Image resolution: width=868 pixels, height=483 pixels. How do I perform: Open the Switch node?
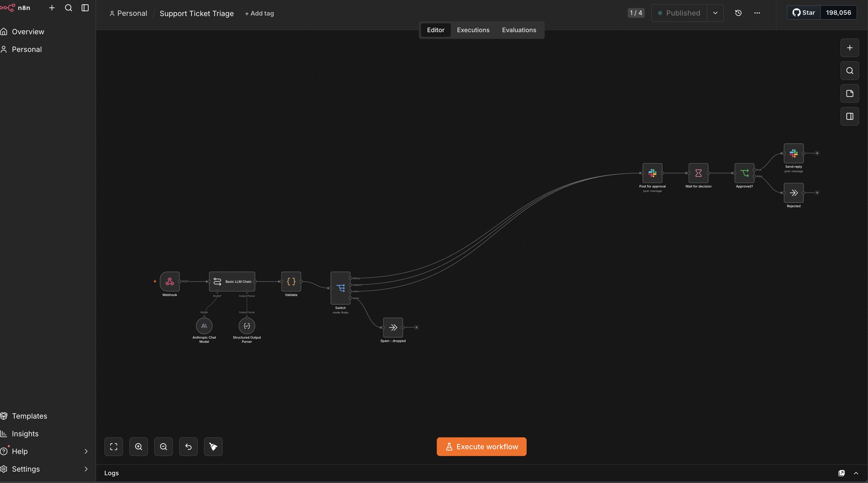[x=340, y=288]
